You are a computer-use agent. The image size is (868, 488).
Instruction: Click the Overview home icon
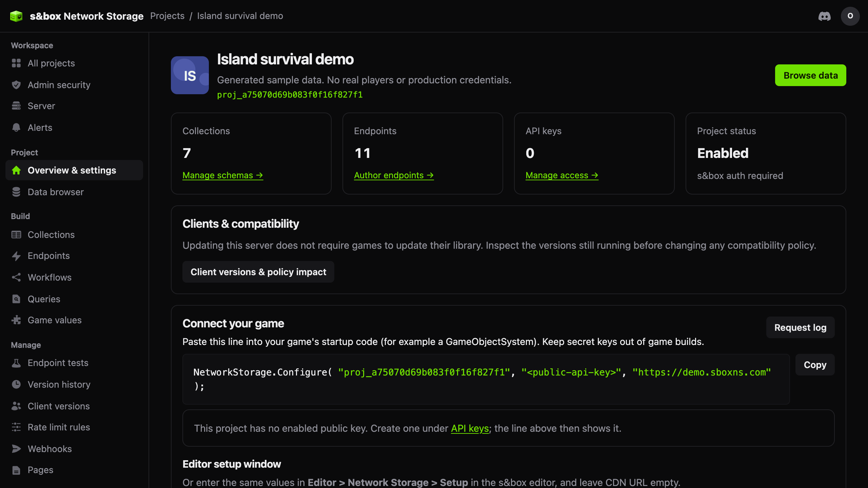pyautogui.click(x=16, y=170)
